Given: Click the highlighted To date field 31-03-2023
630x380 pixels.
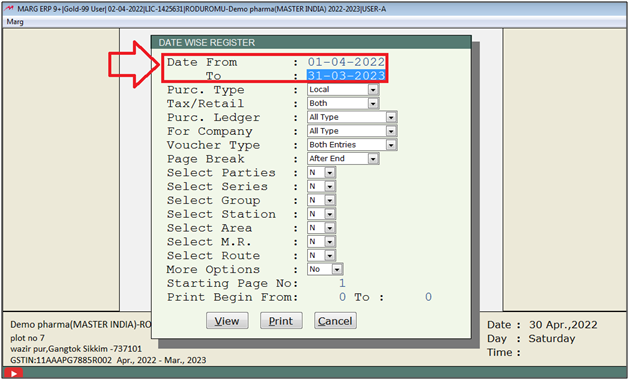Looking at the screenshot, I should tap(346, 75).
